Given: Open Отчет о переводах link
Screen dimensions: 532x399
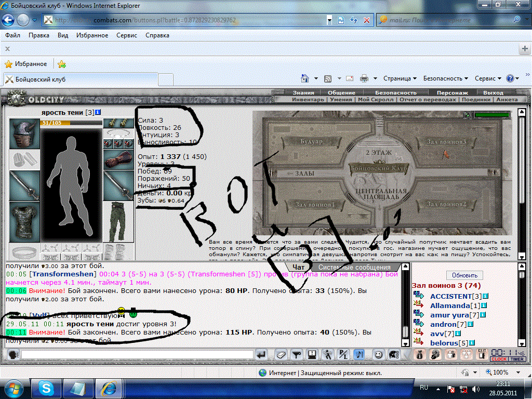Looking at the screenshot, I should tap(428, 99).
